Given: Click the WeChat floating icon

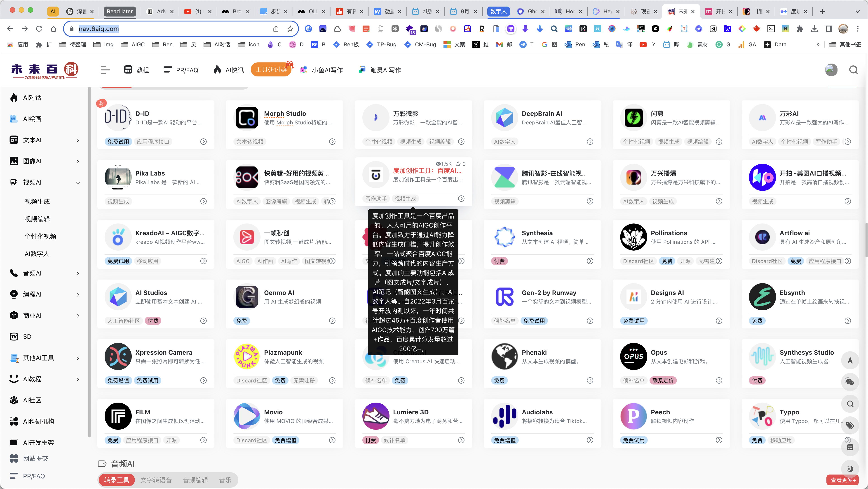Looking at the screenshot, I should 850,382.
